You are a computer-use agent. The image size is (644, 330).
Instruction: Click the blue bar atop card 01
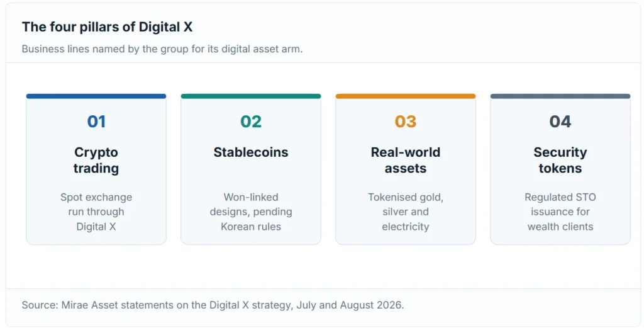(x=96, y=96)
